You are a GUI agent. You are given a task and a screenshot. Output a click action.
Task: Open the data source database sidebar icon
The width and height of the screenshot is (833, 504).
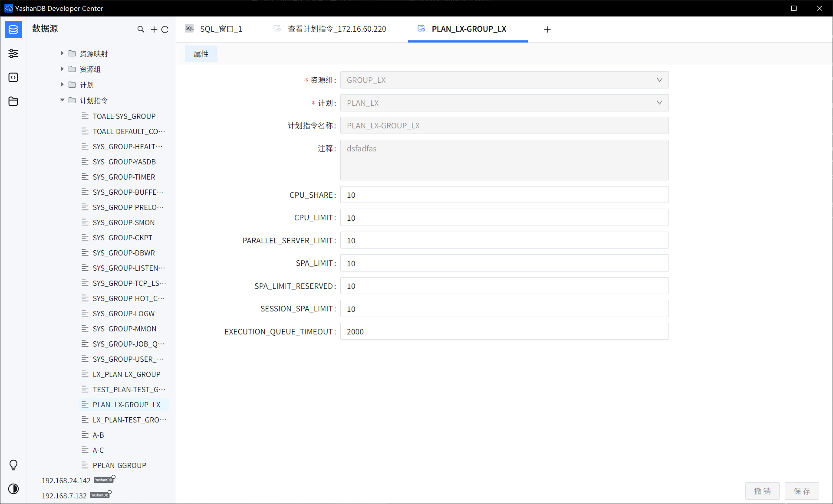pos(13,29)
